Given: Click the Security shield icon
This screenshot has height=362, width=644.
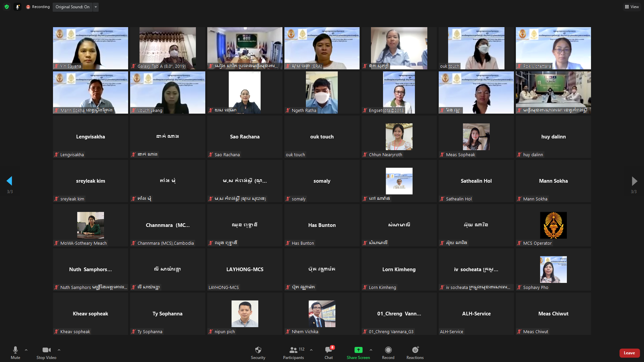Looking at the screenshot, I should [258, 350].
